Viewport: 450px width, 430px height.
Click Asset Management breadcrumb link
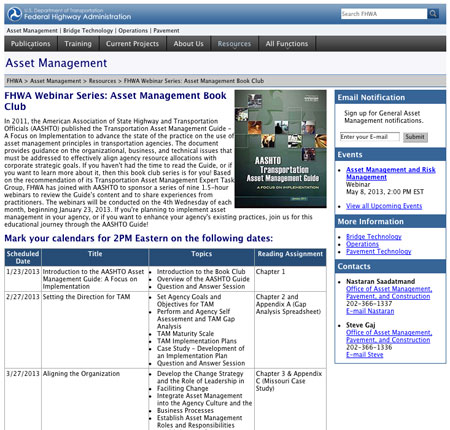point(56,81)
